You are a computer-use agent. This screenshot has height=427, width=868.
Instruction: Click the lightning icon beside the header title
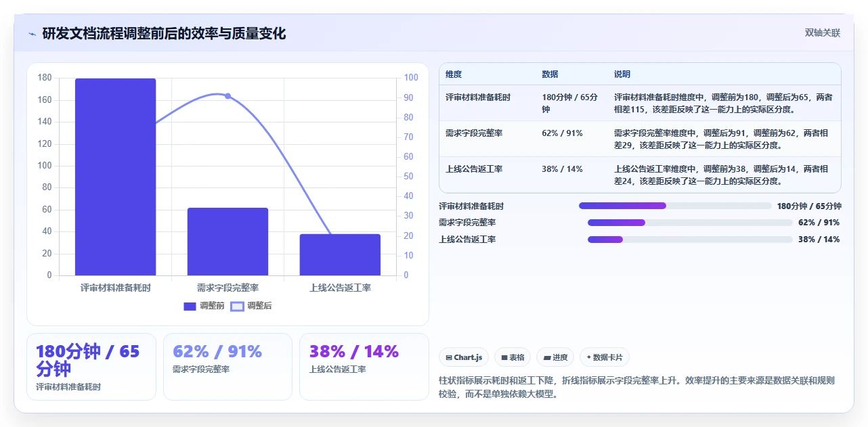(x=32, y=34)
